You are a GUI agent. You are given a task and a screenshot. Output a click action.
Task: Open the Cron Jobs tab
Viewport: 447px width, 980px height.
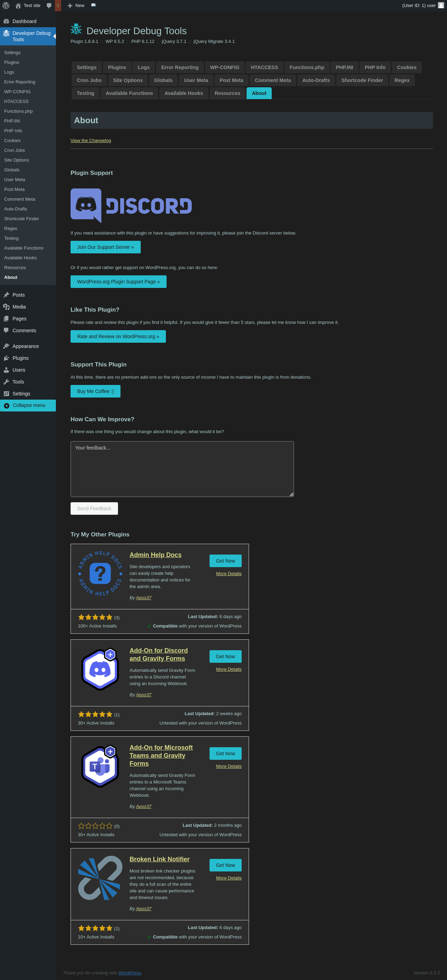[x=89, y=80]
